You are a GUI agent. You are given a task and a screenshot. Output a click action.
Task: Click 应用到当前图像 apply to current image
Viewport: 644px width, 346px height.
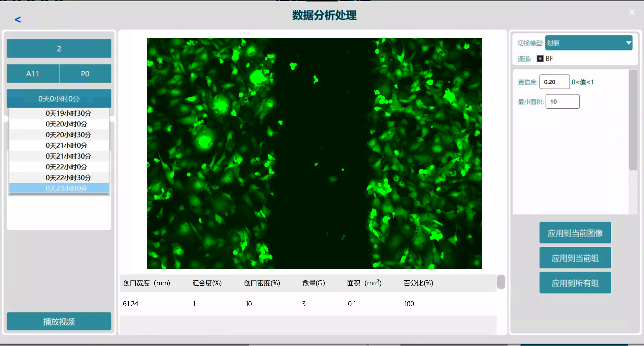pyautogui.click(x=575, y=233)
